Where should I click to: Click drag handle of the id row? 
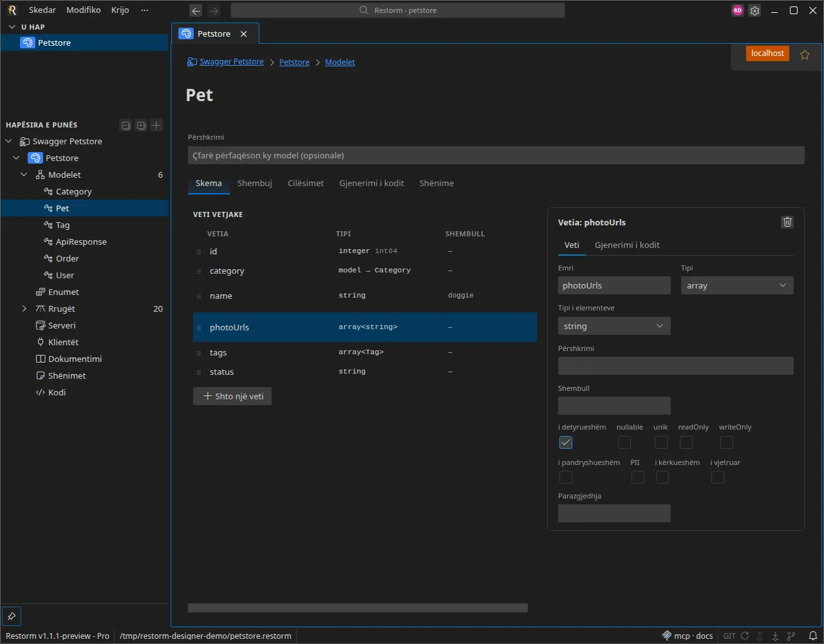[199, 252]
